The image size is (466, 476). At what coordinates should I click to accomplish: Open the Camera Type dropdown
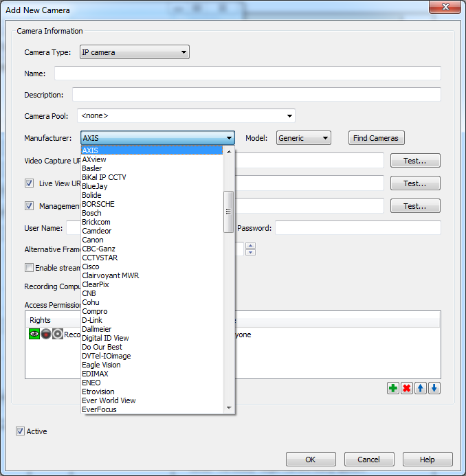click(x=135, y=52)
